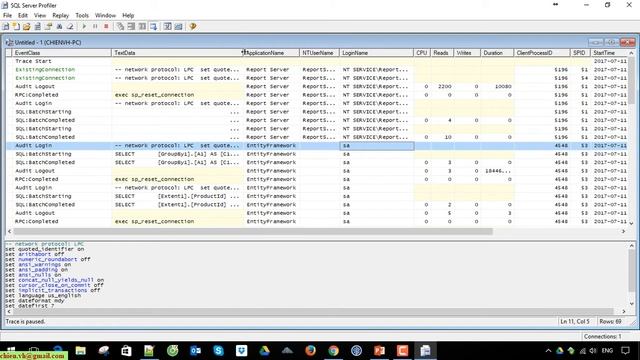Clear the trace window with eraser icon

70,27
